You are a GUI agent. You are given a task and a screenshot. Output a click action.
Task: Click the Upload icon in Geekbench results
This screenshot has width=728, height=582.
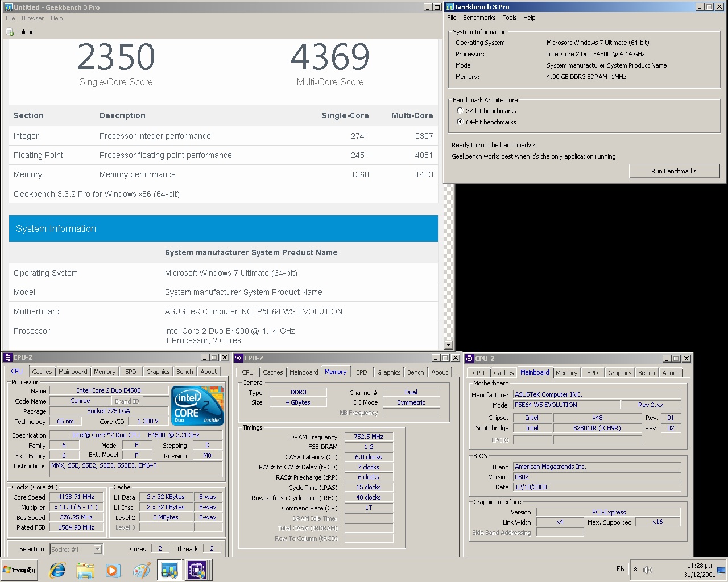coord(10,32)
